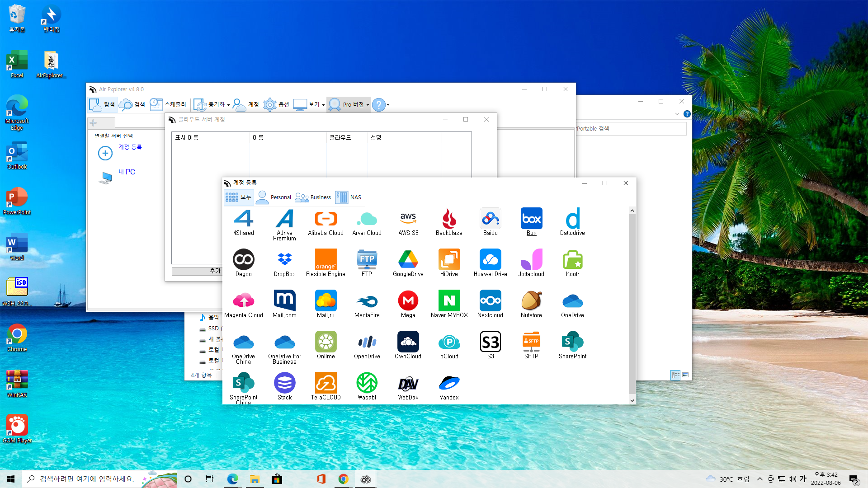Choose Yandex cloud service
Viewport: 868px width, 488px height.
[x=449, y=386]
